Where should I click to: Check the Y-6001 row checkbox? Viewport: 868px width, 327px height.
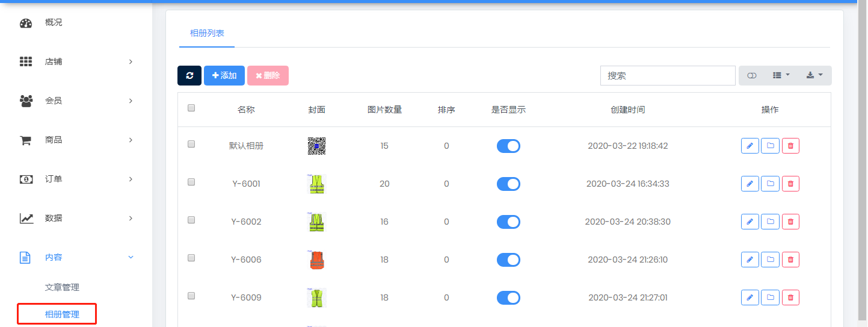(191, 182)
